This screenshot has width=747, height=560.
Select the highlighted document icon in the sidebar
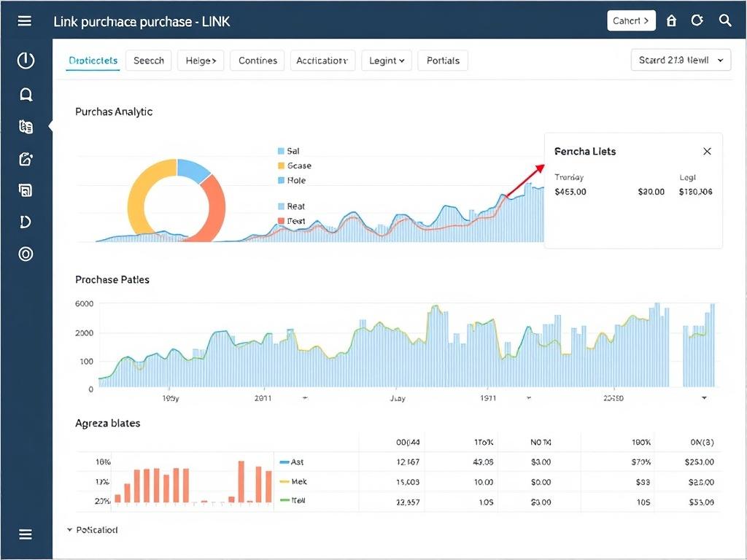26,126
